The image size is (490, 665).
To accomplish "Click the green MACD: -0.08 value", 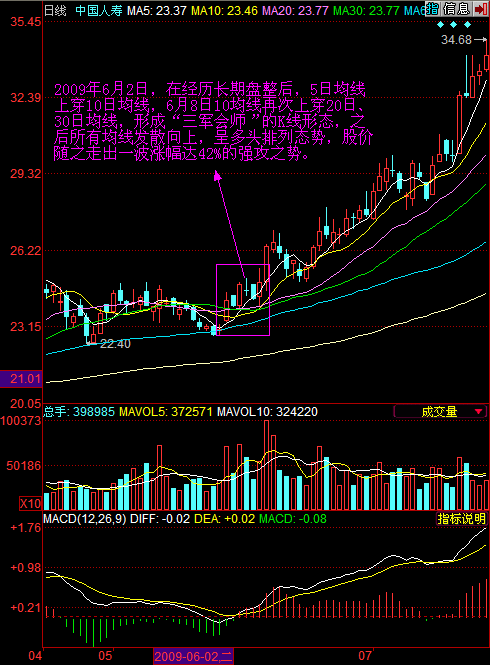I will tap(293, 519).
